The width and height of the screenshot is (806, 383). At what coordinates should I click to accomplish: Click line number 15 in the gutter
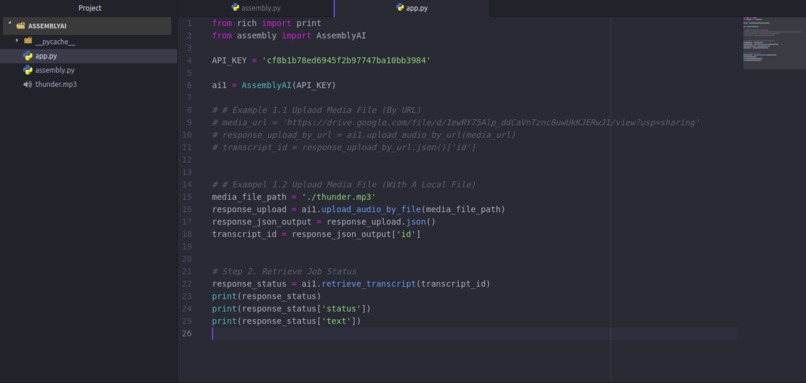[187, 197]
